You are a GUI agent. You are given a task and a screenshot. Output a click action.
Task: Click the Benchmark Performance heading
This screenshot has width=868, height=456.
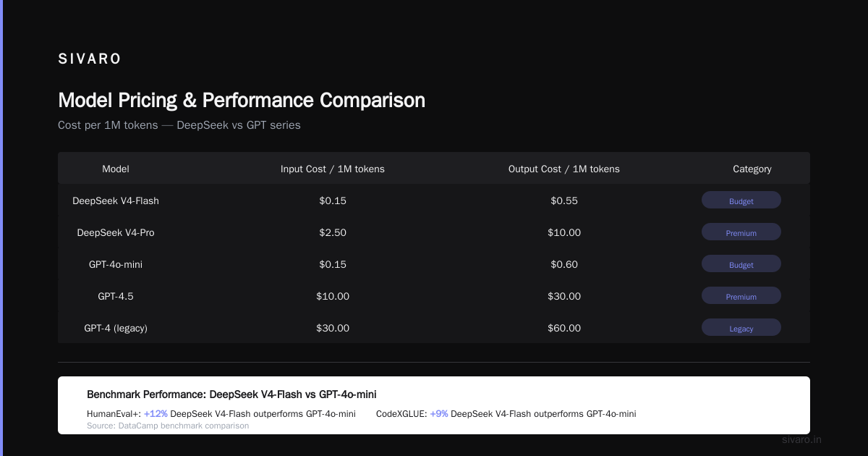[231, 394]
